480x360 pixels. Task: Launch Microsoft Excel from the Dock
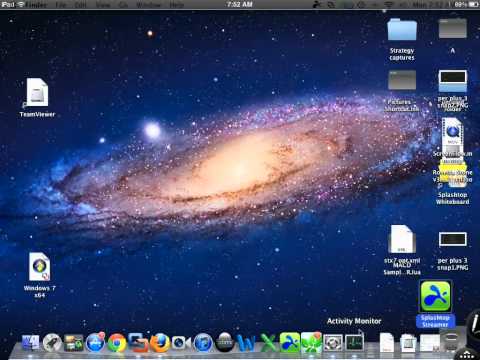coord(268,343)
